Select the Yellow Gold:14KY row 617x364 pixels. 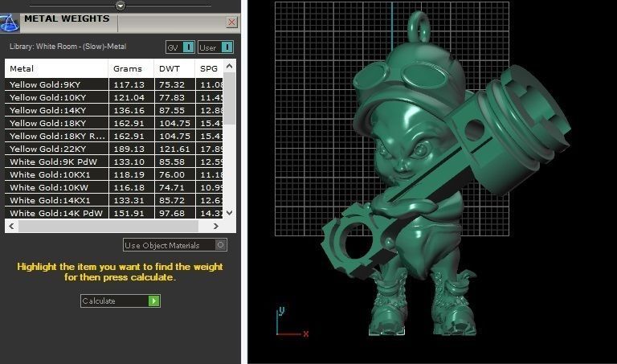pyautogui.click(x=114, y=111)
